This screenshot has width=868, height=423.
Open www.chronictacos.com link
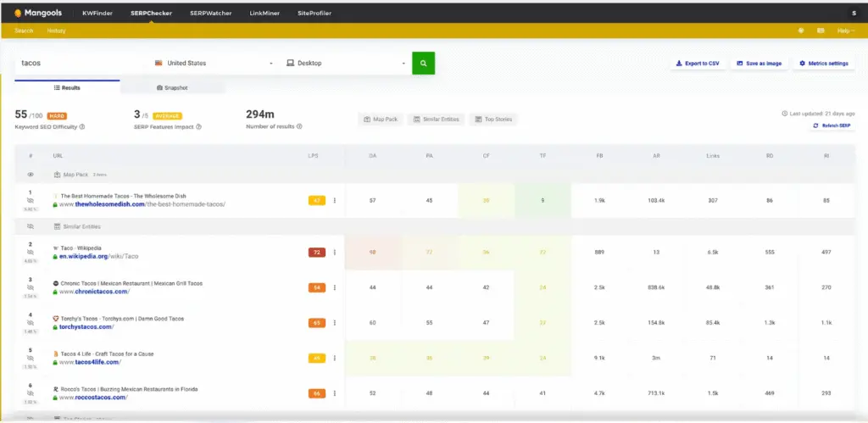coord(95,292)
